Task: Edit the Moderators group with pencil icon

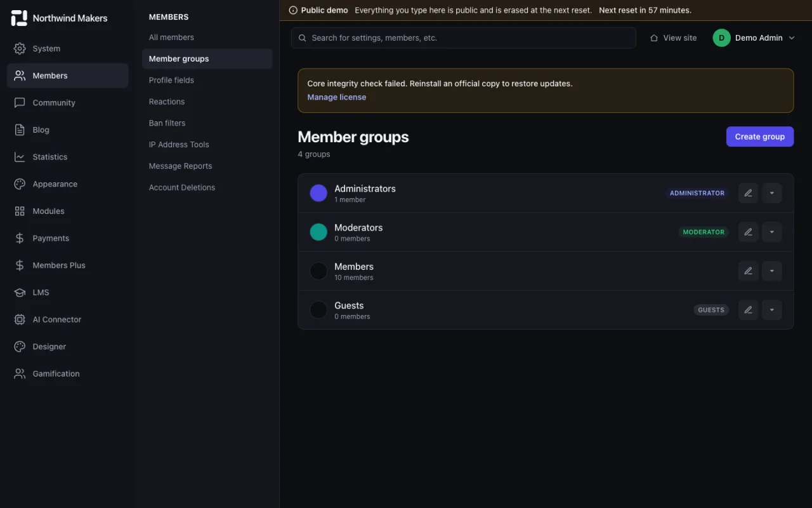Action: (x=748, y=232)
